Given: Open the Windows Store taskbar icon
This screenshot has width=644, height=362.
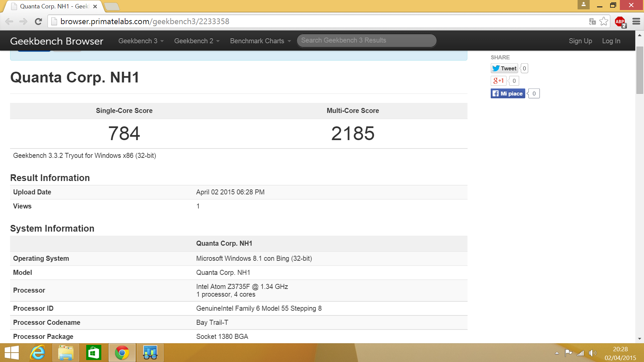Looking at the screenshot, I should tap(94, 353).
